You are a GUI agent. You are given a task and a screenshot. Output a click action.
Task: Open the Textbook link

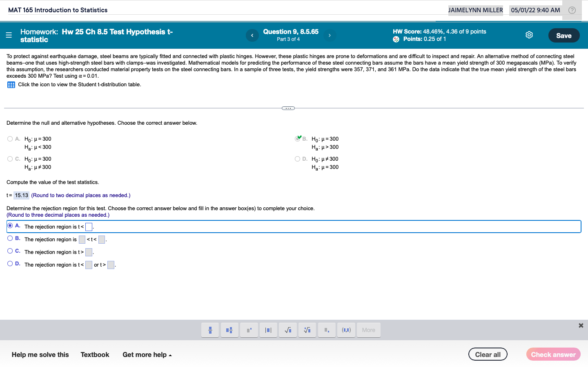(x=95, y=355)
